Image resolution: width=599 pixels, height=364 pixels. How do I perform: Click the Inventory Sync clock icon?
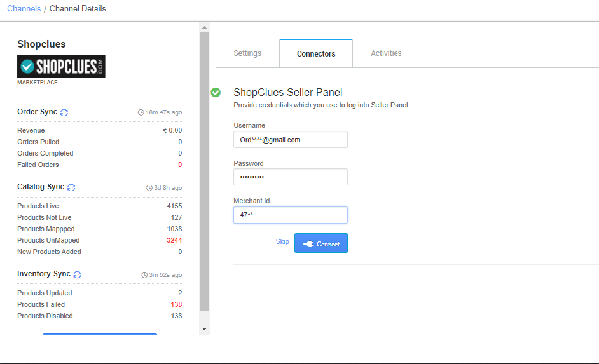[144, 274]
